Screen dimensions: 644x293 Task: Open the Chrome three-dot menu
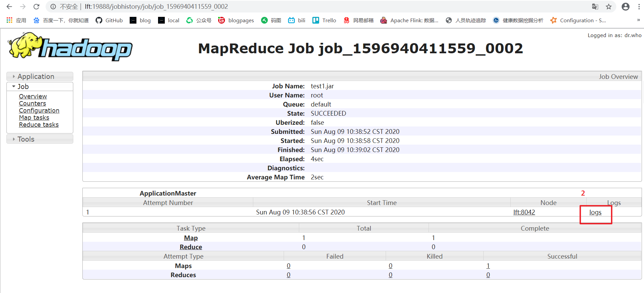(x=639, y=7)
